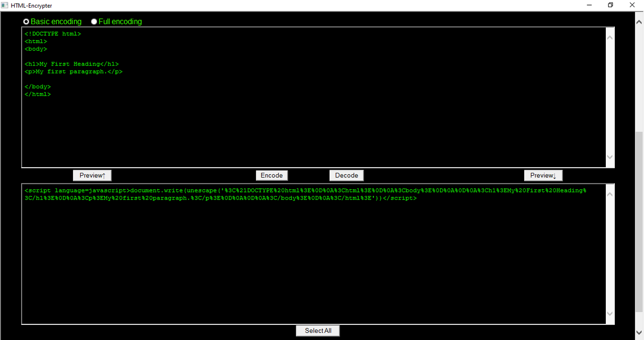Click the Preview↑ button
The image size is (644, 340).
point(92,175)
